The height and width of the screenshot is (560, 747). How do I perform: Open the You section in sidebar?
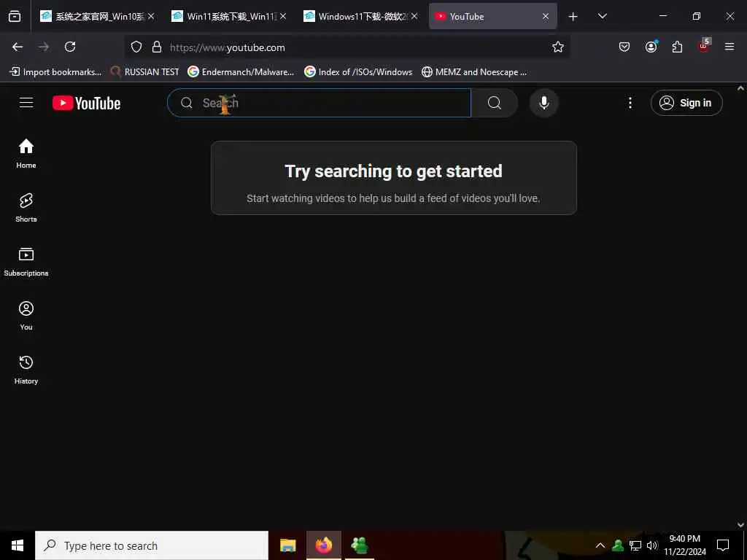(26, 315)
